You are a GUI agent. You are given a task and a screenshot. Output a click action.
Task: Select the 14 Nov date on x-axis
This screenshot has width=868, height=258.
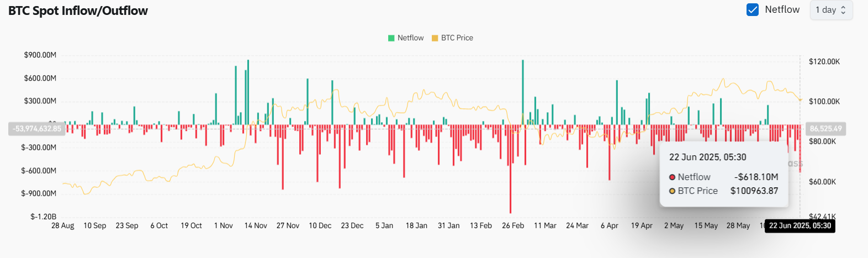(256, 225)
